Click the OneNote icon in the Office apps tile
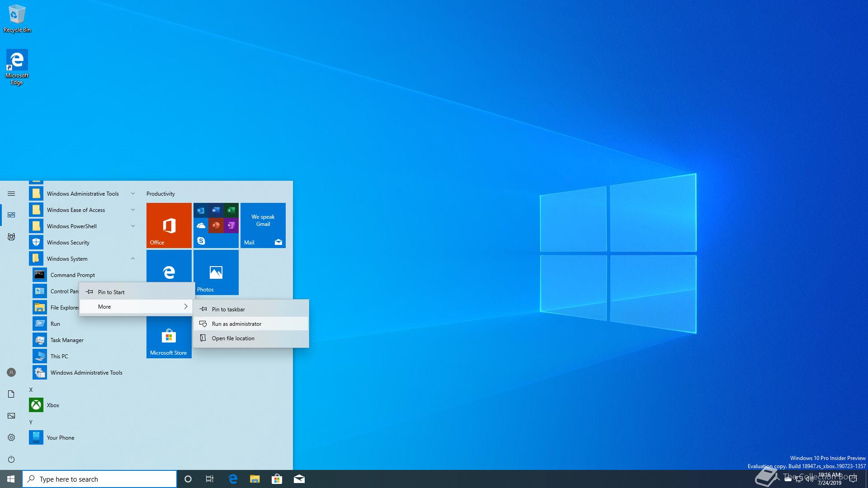 [231, 225]
